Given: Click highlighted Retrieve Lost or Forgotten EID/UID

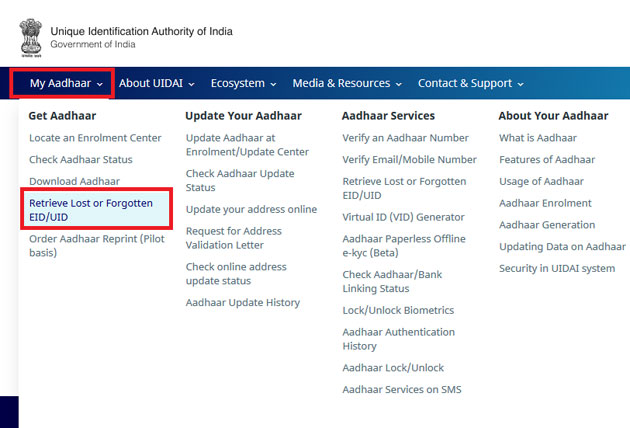Looking at the screenshot, I should [x=91, y=210].
